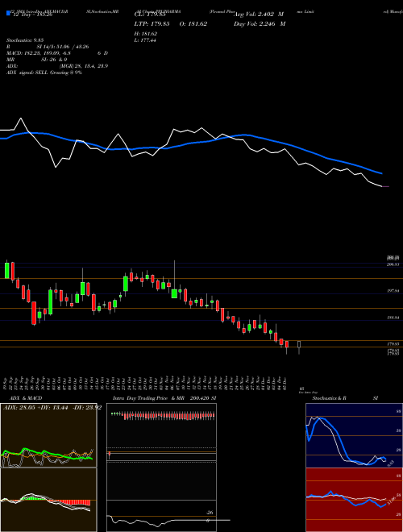Click the -26 MR value label
Viewport: 403px width, 532px height.
pyautogui.click(x=210, y=513)
